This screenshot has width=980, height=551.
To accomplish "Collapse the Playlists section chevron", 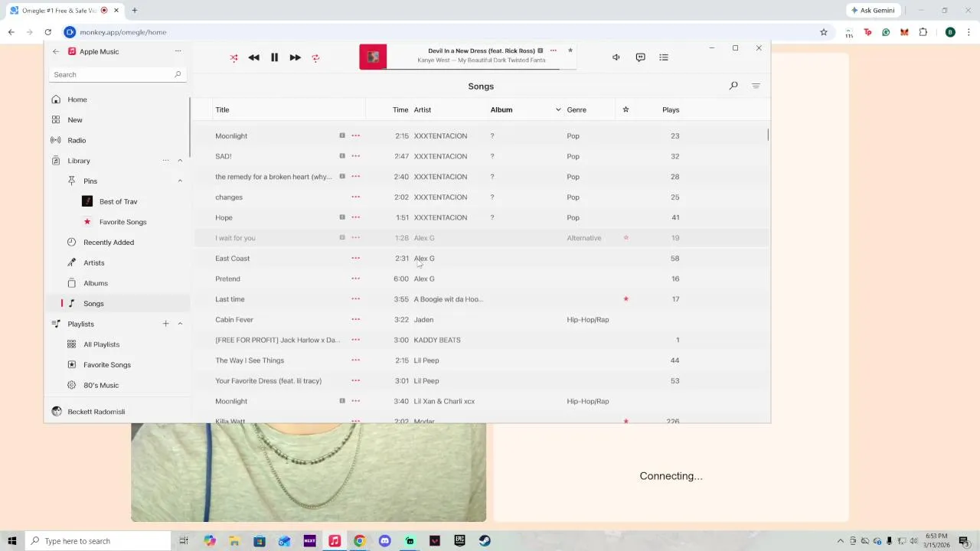I will [x=180, y=324].
